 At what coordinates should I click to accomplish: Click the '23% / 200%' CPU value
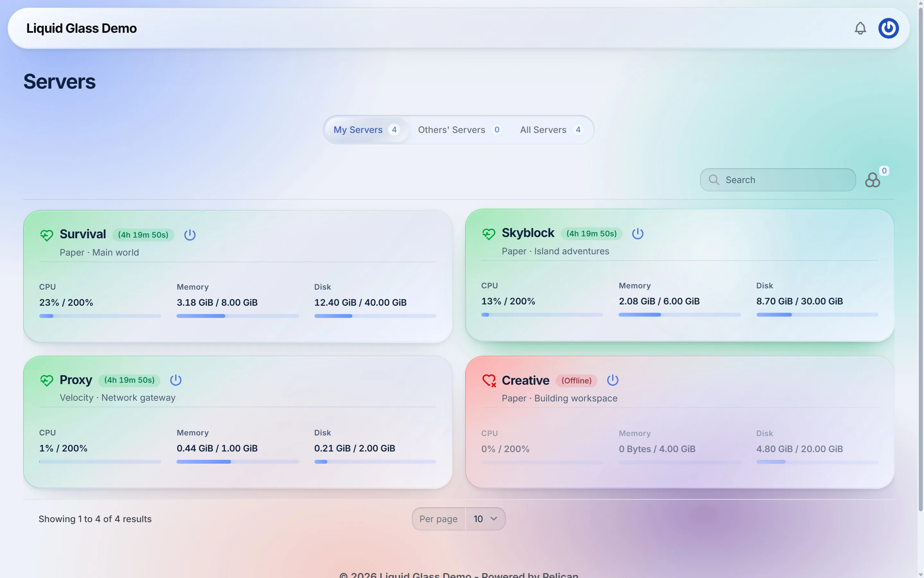(66, 302)
